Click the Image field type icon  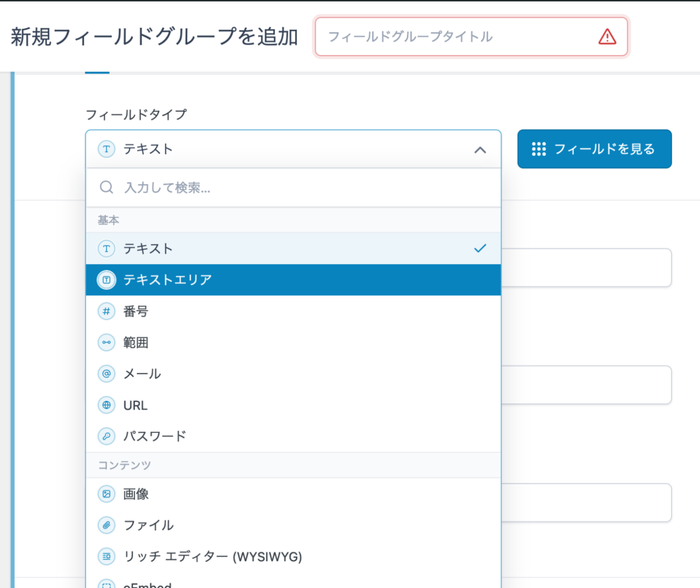pyautogui.click(x=106, y=494)
